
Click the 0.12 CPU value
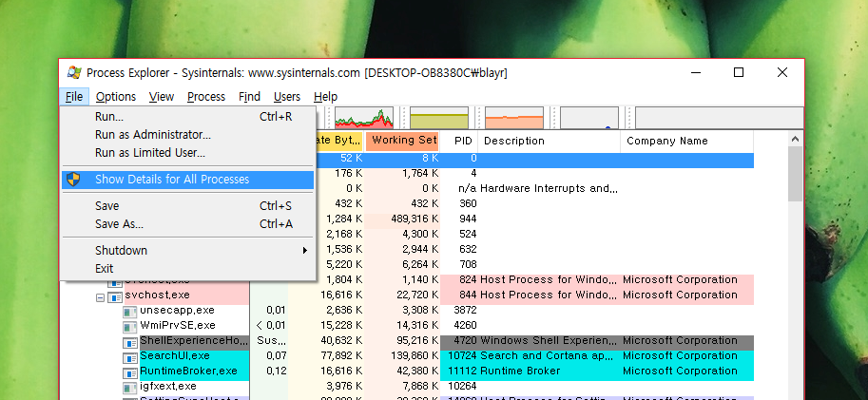(276, 371)
